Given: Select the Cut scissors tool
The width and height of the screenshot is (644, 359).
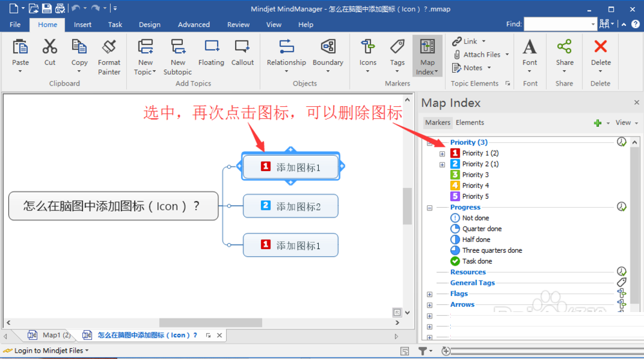Looking at the screenshot, I should click(50, 47).
